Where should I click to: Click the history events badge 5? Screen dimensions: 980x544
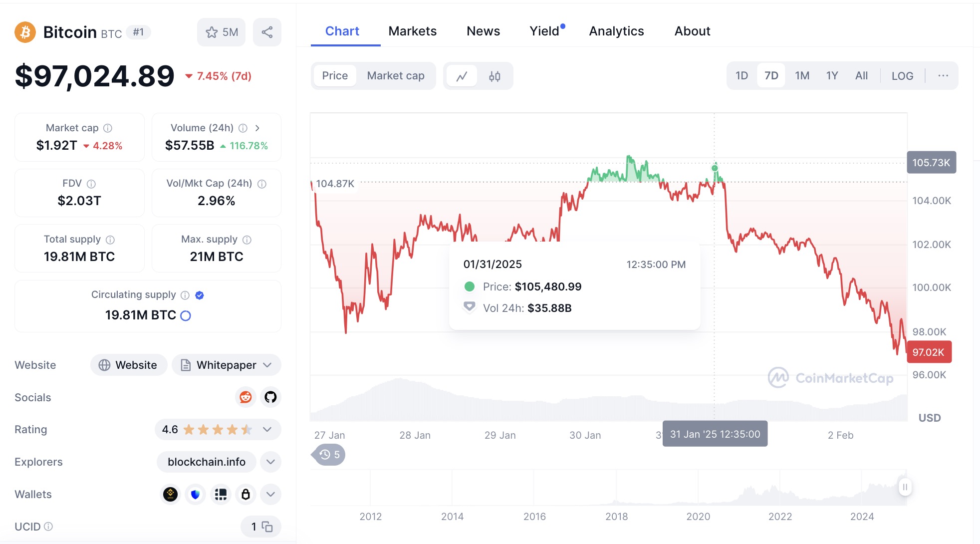pyautogui.click(x=329, y=455)
